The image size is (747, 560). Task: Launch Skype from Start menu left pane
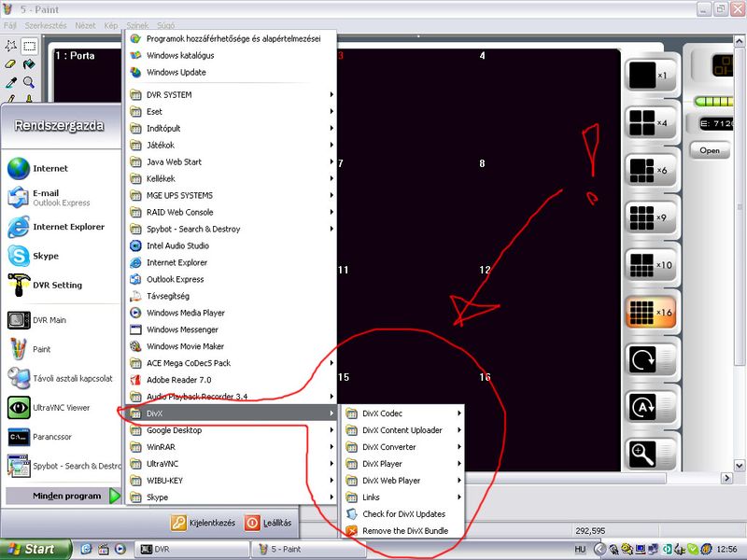coord(62,256)
